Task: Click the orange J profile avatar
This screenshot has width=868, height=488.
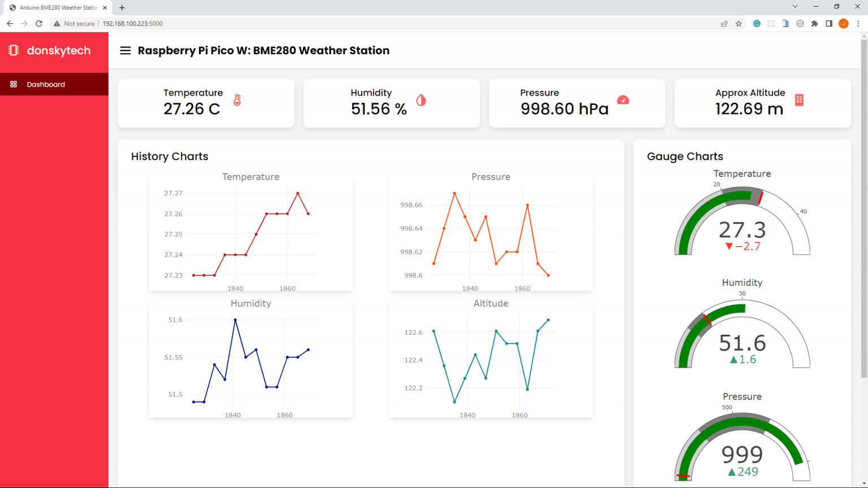Action: click(844, 23)
